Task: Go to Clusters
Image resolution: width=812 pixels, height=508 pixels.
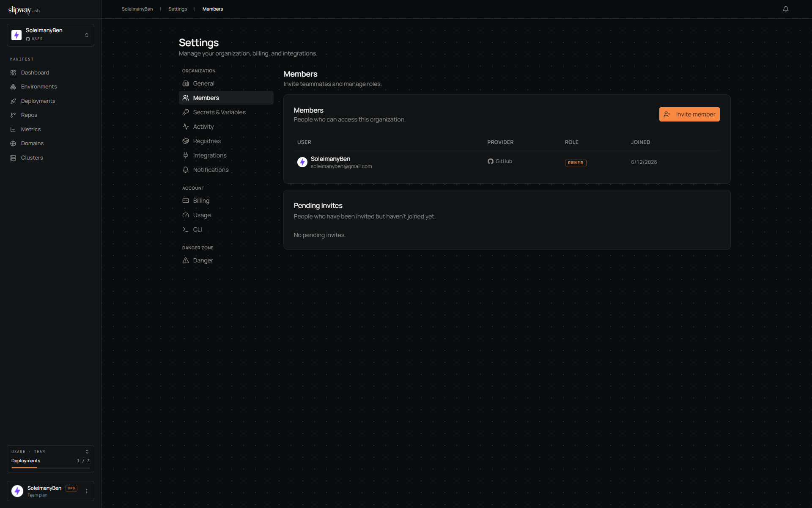Action: tap(32, 158)
